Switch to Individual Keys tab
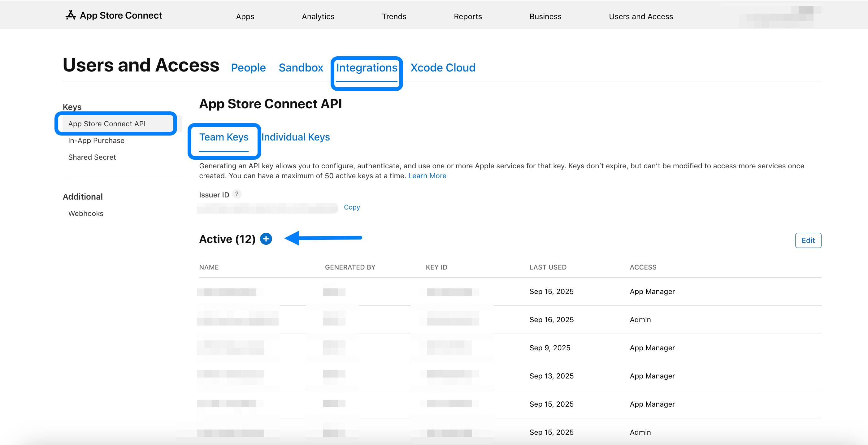868x445 pixels. click(x=296, y=137)
